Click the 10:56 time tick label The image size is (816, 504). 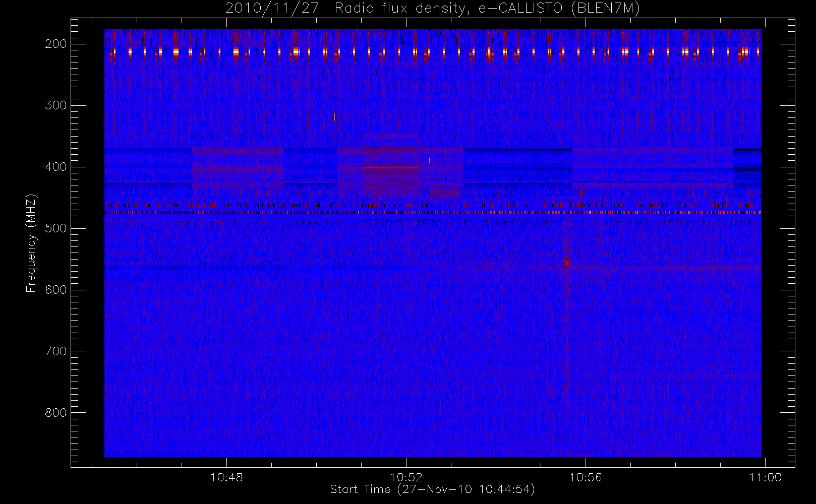coord(586,477)
